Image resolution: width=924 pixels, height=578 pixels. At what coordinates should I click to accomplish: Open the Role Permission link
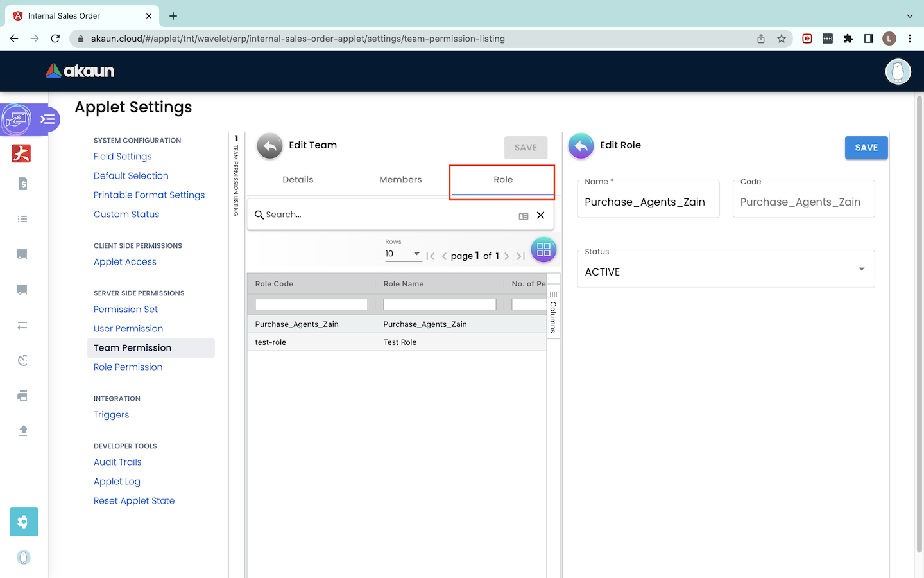(128, 367)
